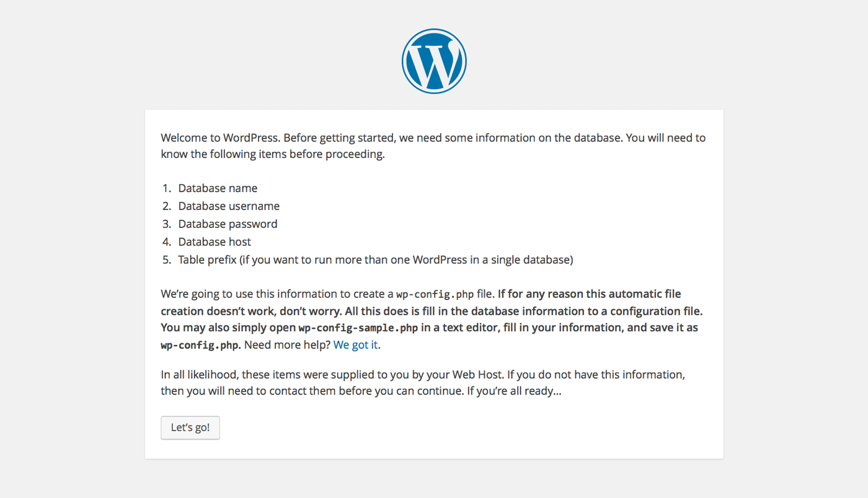Click the "Database username" list item

click(229, 206)
